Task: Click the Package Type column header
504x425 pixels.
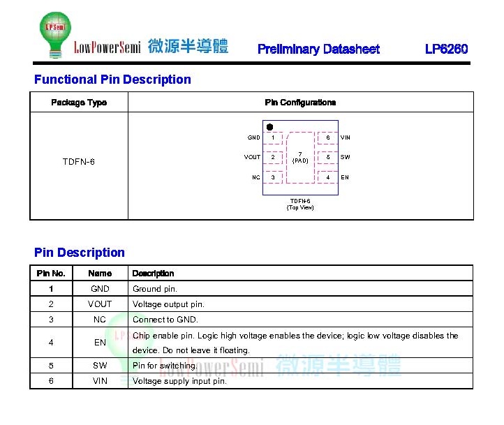Action: pyautogui.click(x=79, y=103)
